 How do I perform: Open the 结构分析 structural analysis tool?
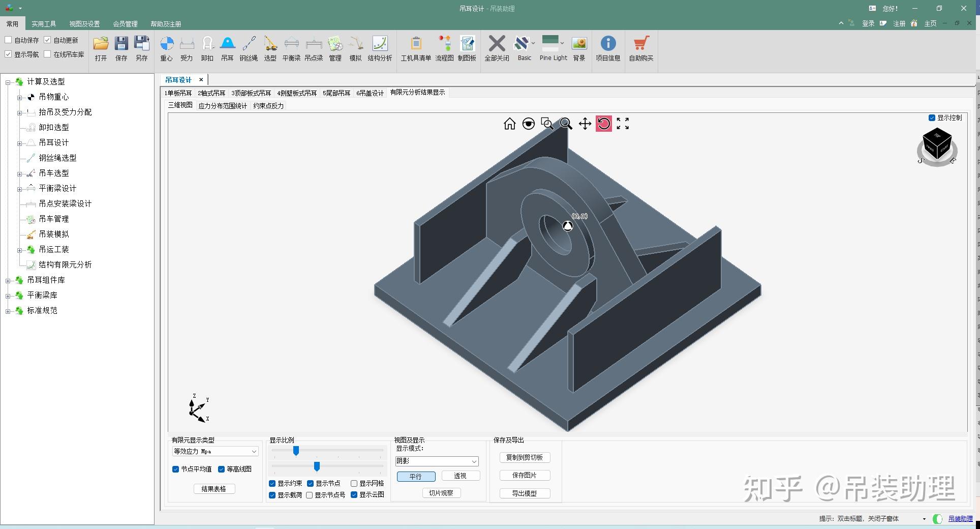[x=380, y=49]
